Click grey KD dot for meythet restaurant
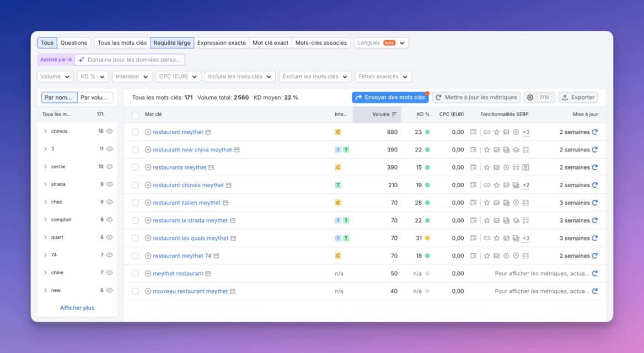This screenshot has width=644, height=353. point(427,274)
